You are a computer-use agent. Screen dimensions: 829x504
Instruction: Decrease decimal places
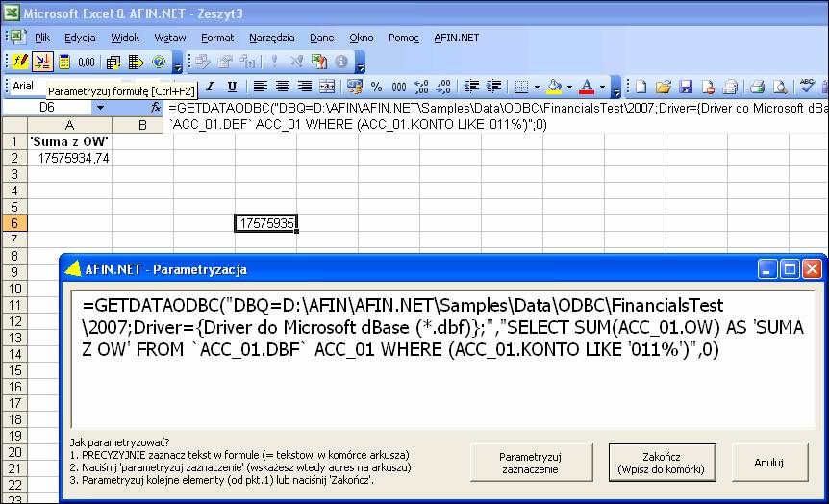[x=443, y=87]
